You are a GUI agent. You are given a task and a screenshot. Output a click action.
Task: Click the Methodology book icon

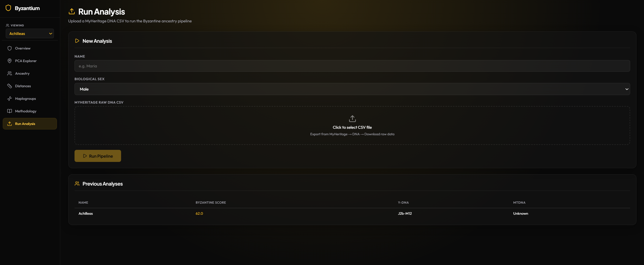click(10, 111)
